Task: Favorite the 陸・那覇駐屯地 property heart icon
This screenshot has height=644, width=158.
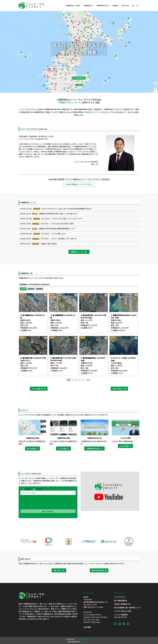Action: pos(45,295)
